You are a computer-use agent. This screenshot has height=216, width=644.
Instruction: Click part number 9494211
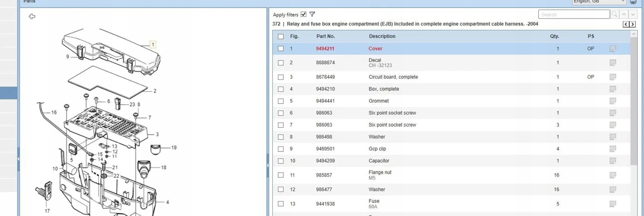(x=325, y=49)
